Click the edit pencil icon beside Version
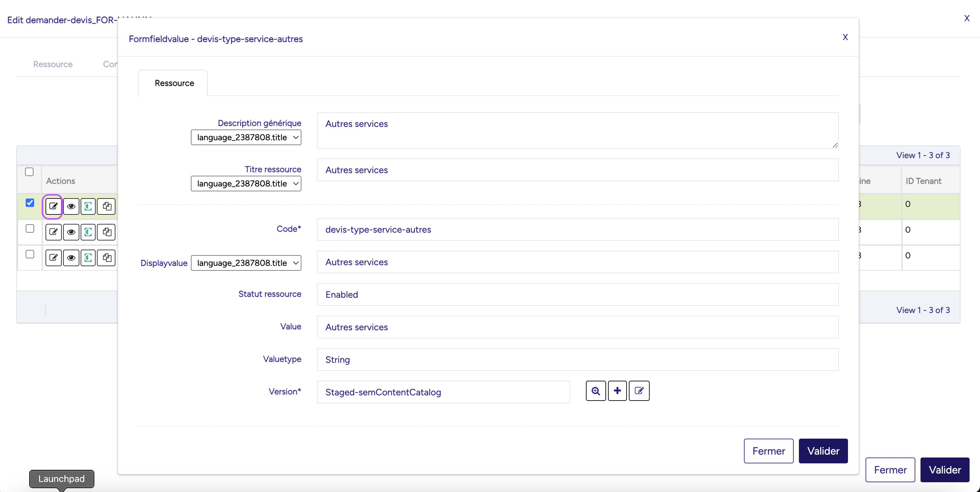980x492 pixels. 639,391
